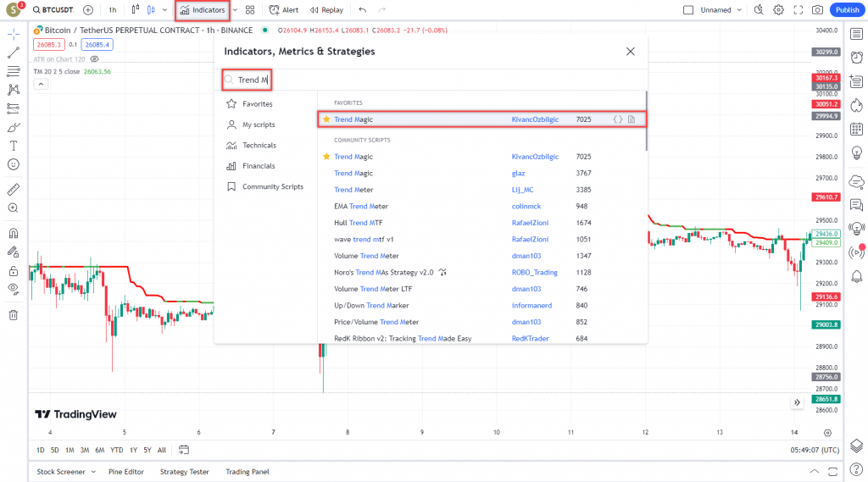The height and width of the screenshot is (482, 868).
Task: Open the watchlist panel icon
Action: (x=856, y=35)
